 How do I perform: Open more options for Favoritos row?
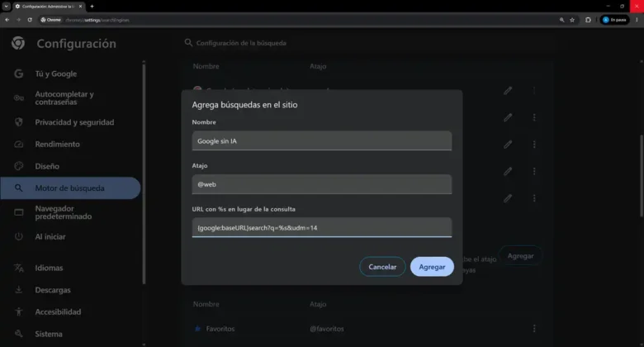tap(534, 329)
